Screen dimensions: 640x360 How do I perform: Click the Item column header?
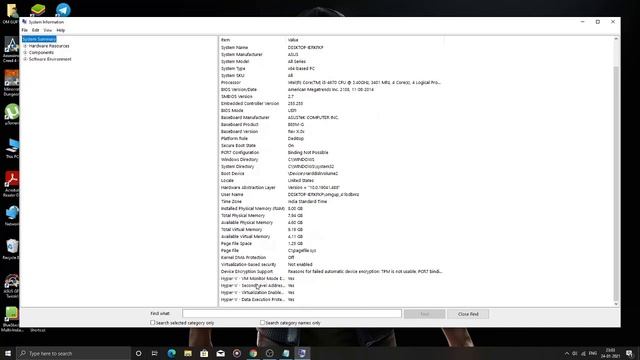tap(253, 40)
